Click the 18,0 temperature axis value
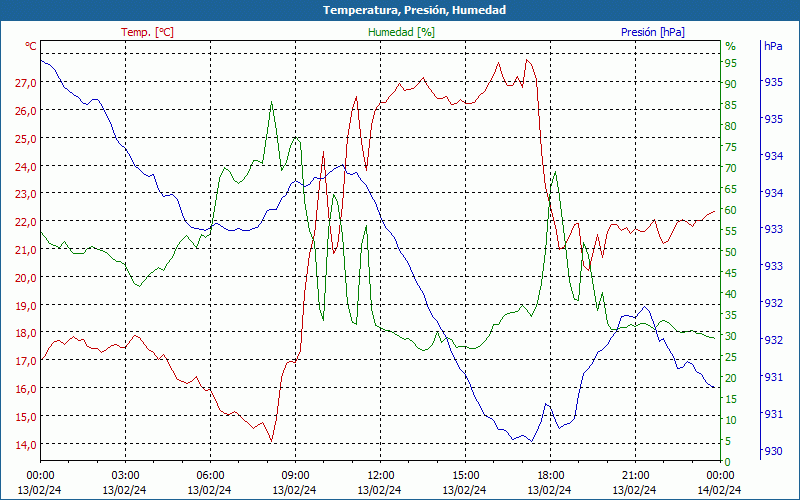The width and height of the screenshot is (800, 500). 26,333
